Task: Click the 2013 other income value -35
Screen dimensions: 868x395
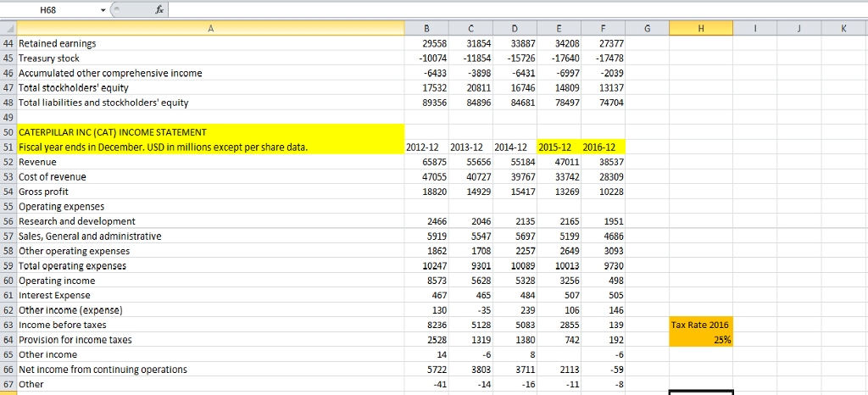Action: point(471,309)
